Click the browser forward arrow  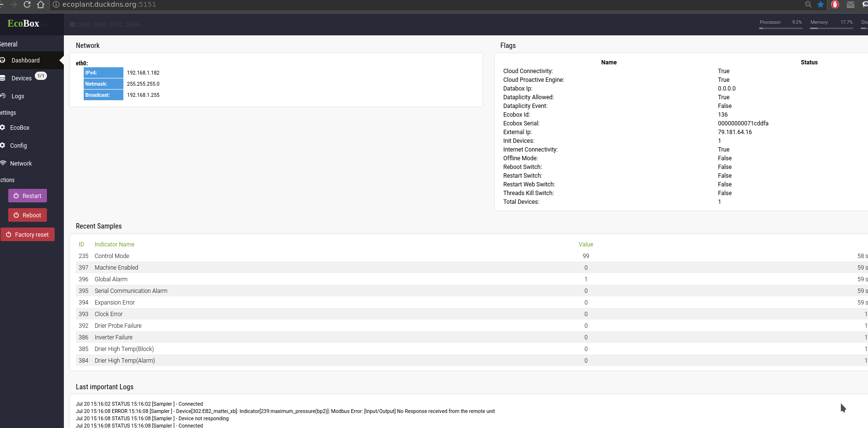(14, 4)
